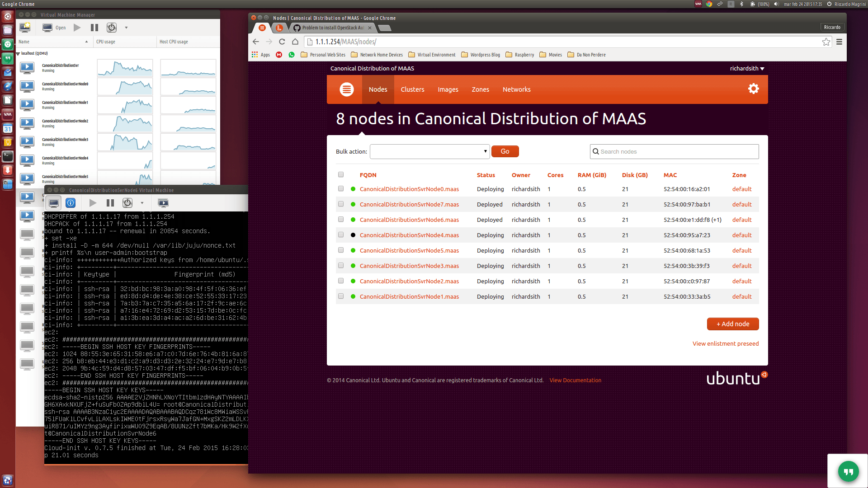Switch Node6 window to fullscreen icon
The height and width of the screenshot is (488, 868).
tap(163, 203)
